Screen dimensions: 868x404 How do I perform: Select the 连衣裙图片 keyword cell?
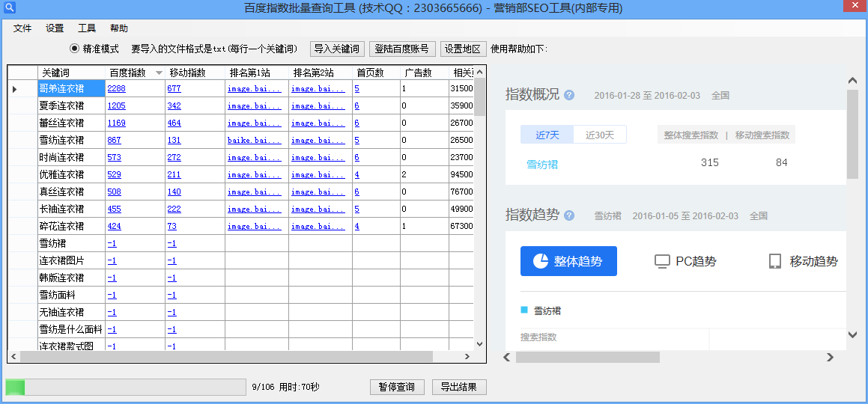tap(71, 261)
